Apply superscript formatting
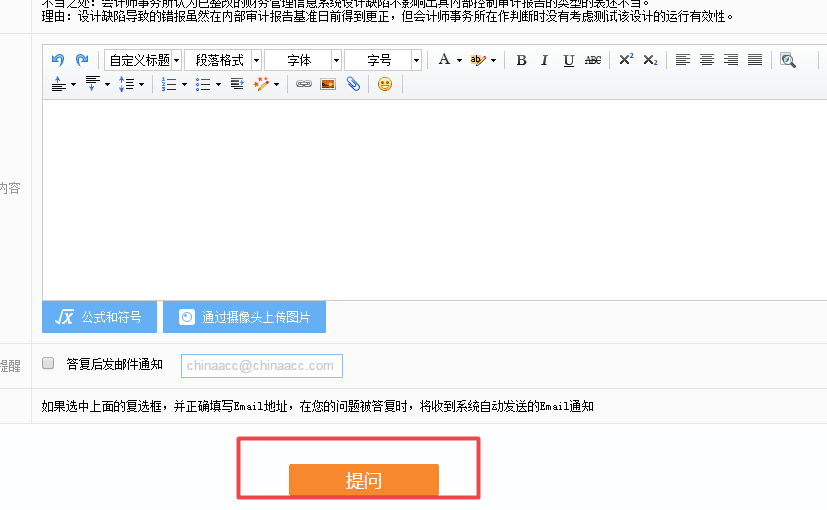This screenshot has width=827, height=510. click(626, 60)
